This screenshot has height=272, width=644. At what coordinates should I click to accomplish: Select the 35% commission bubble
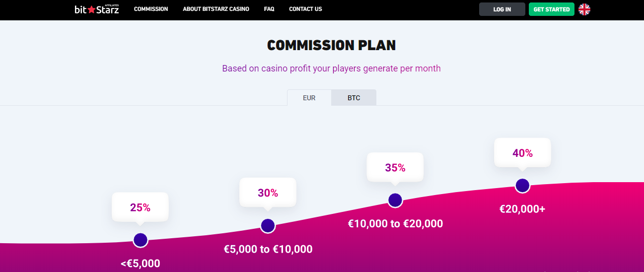click(395, 168)
